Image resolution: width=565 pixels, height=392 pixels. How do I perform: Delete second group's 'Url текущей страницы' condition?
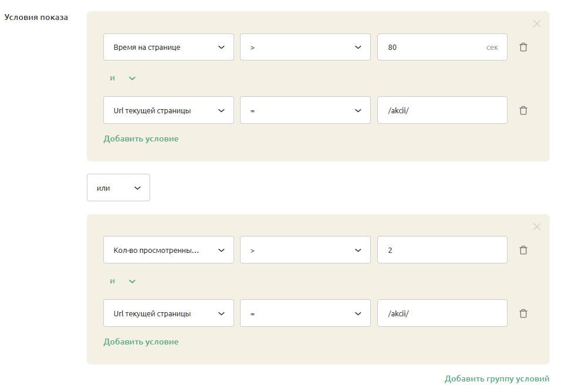[523, 313]
